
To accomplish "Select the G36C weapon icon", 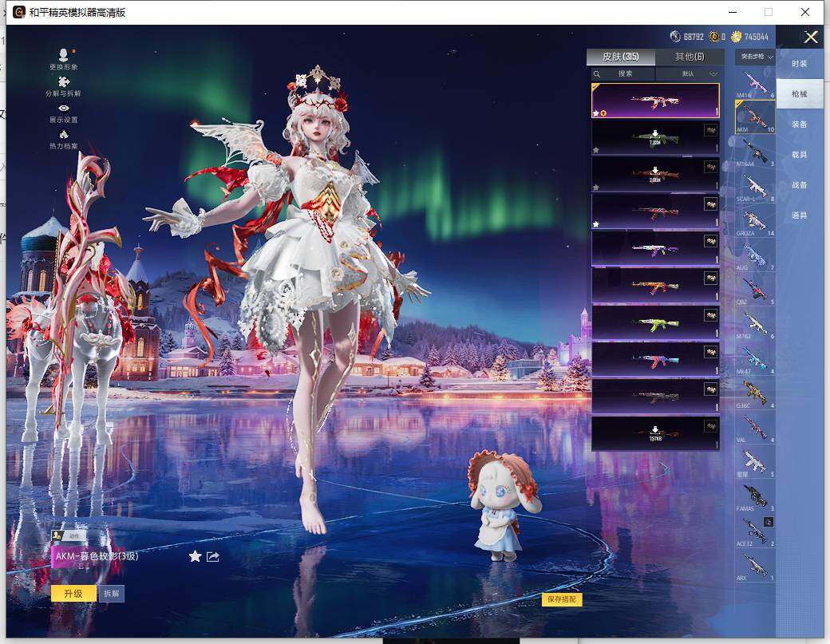I will [x=755, y=393].
